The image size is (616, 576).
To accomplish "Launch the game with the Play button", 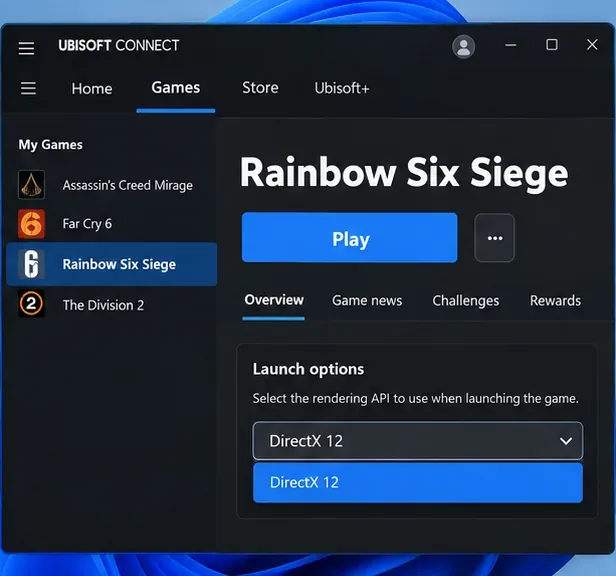I will click(x=350, y=238).
